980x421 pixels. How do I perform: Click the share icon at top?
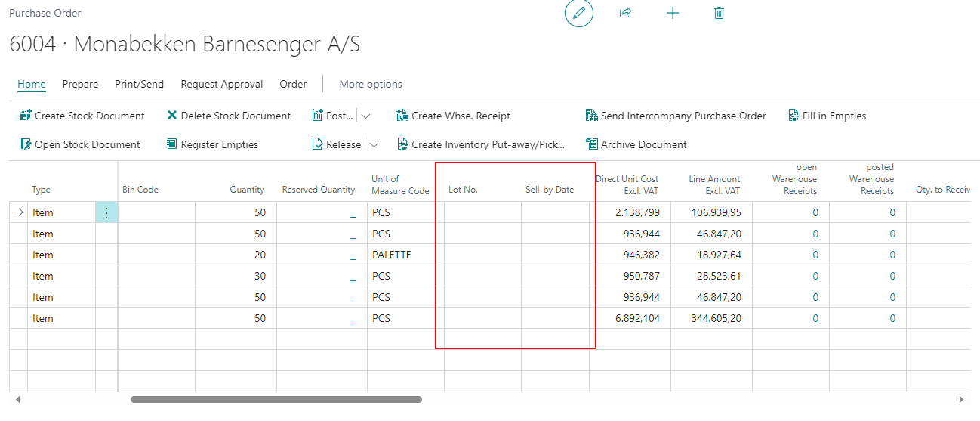point(625,14)
